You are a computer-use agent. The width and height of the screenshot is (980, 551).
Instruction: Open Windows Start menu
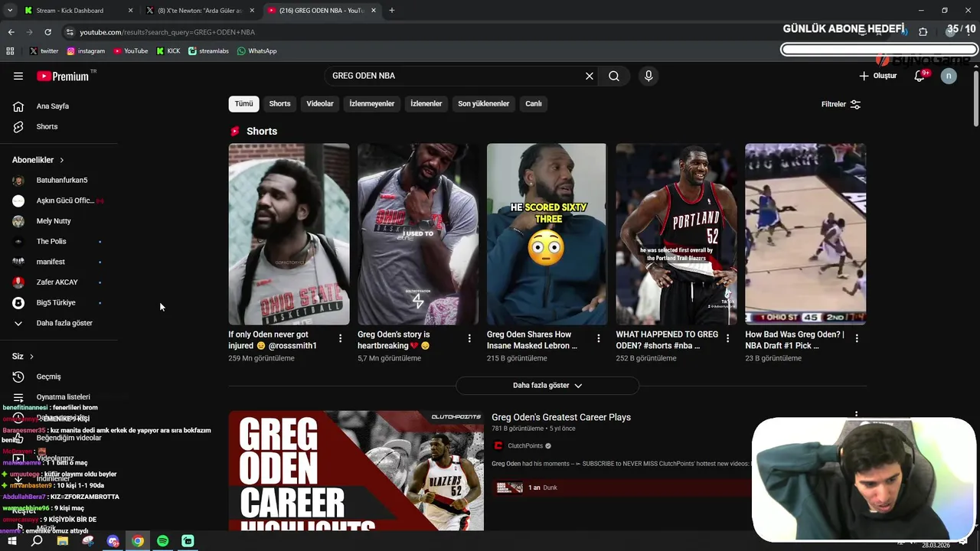pos(12,541)
